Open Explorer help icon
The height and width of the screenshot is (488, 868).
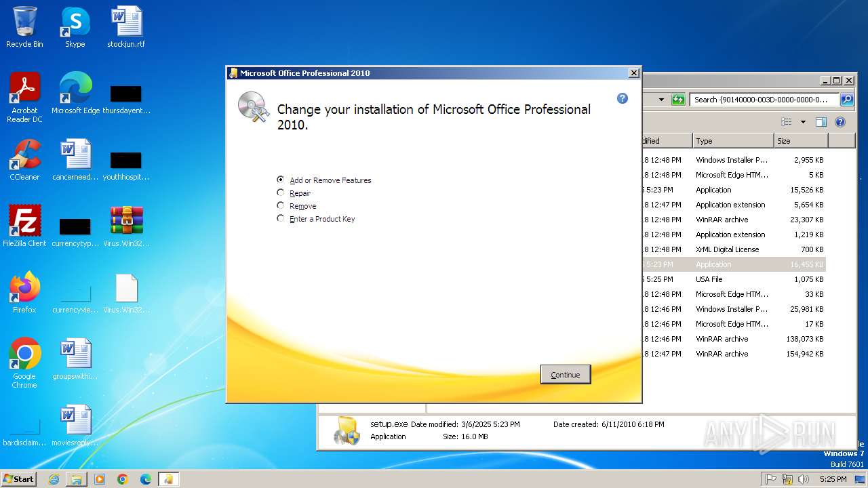pyautogui.click(x=840, y=122)
